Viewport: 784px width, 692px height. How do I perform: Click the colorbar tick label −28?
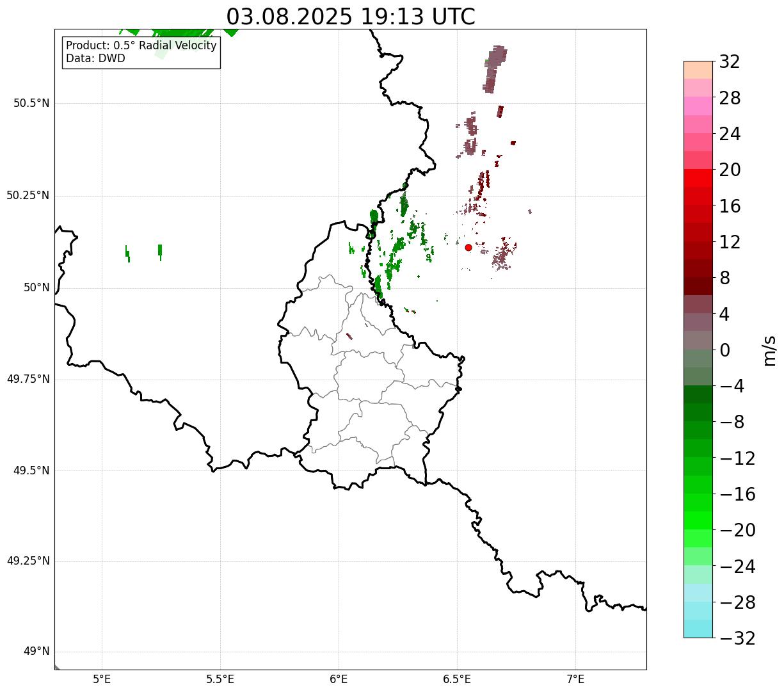click(x=737, y=602)
